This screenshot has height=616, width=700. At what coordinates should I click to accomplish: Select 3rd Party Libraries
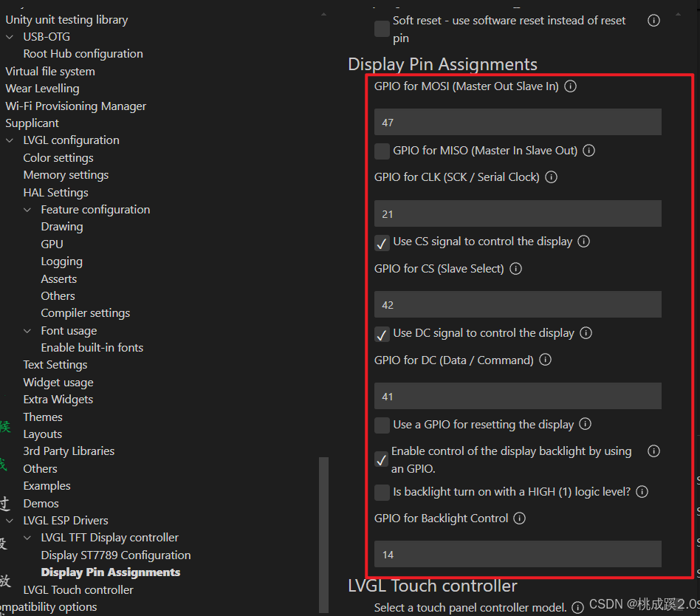point(69,451)
